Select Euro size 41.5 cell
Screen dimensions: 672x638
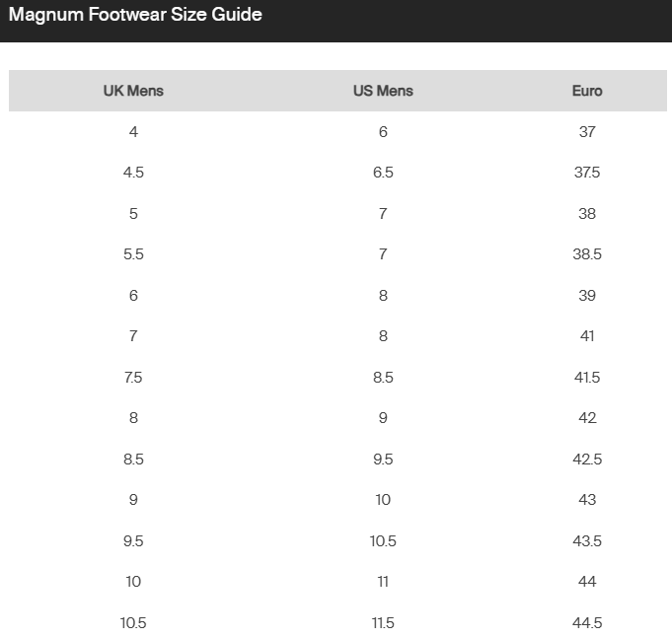point(587,378)
